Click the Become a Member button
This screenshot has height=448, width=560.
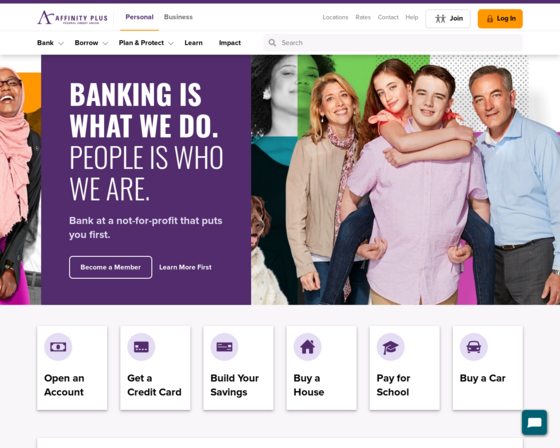(x=111, y=267)
